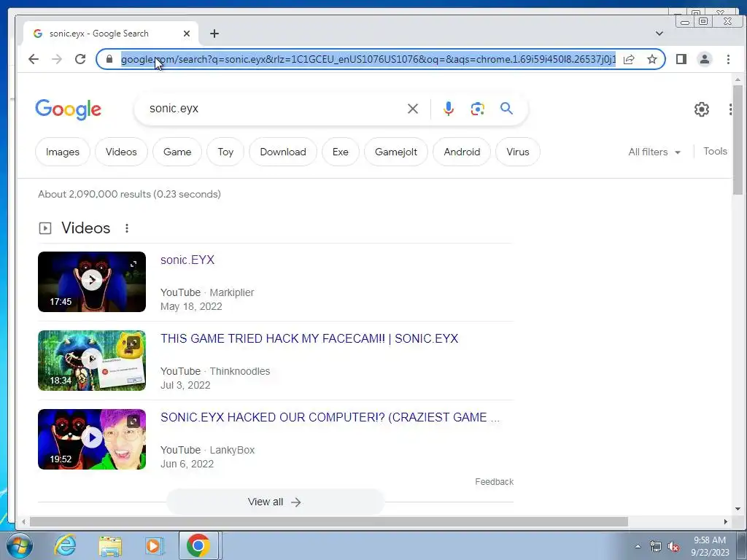Show hidden system tray icons
The image size is (747, 560).
[638, 547]
